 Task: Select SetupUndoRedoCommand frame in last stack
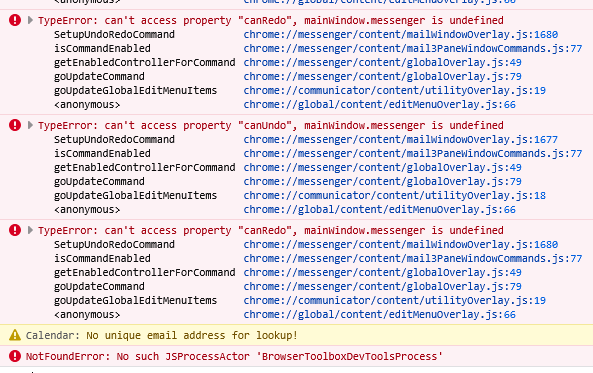(x=114, y=244)
